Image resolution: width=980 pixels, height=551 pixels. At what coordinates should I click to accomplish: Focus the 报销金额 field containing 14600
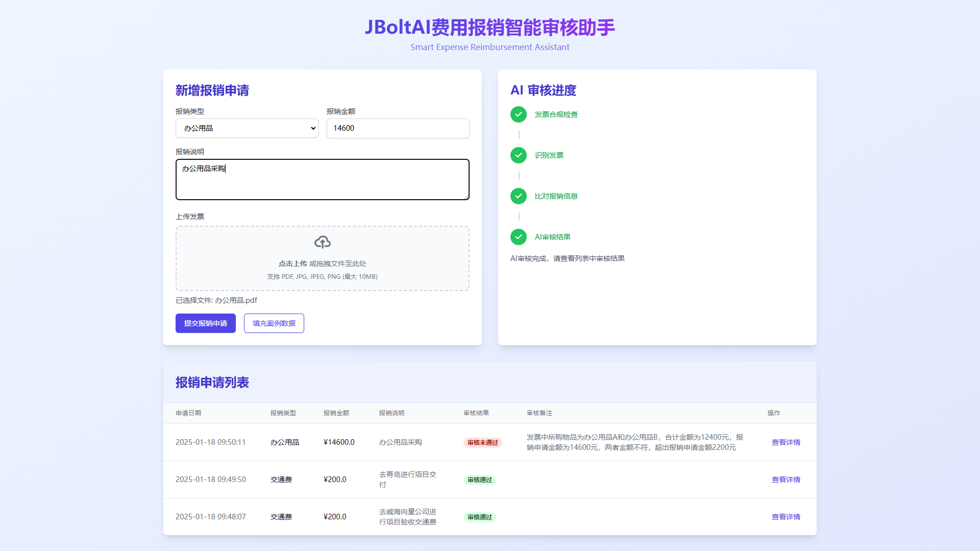pos(398,128)
